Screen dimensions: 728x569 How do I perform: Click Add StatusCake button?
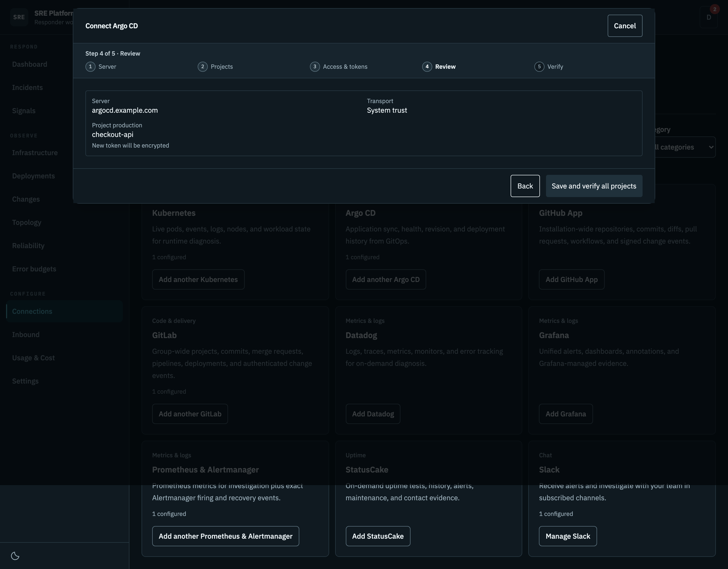[x=378, y=536]
